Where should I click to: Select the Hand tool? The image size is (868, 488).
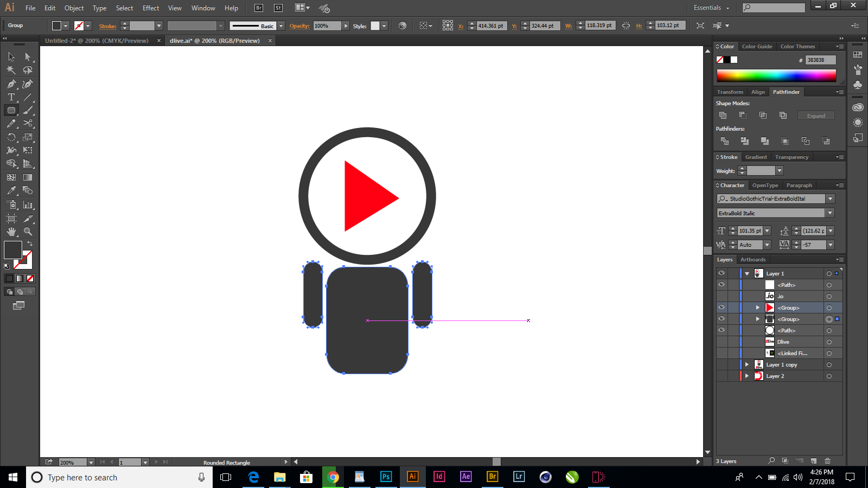click(11, 231)
